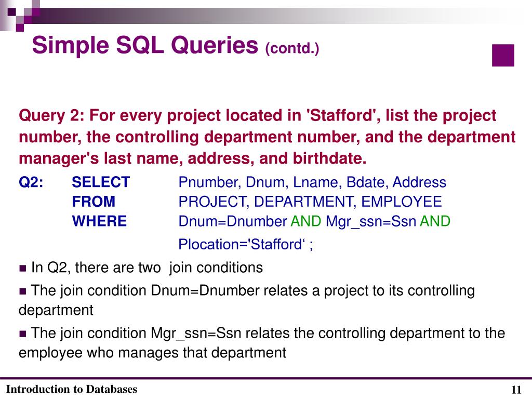The width and height of the screenshot is (532, 399).
Task: Click 'PROJECT, DEPARTMENT, EMPLOYEE' table list
Action: [310, 202]
